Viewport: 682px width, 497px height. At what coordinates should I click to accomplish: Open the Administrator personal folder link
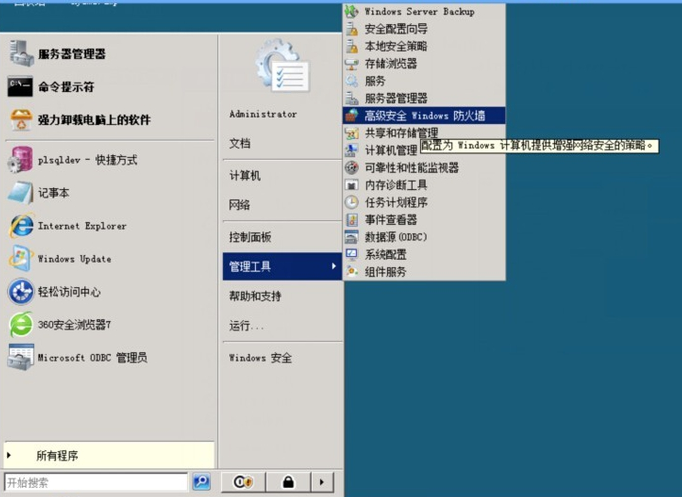pos(263,114)
